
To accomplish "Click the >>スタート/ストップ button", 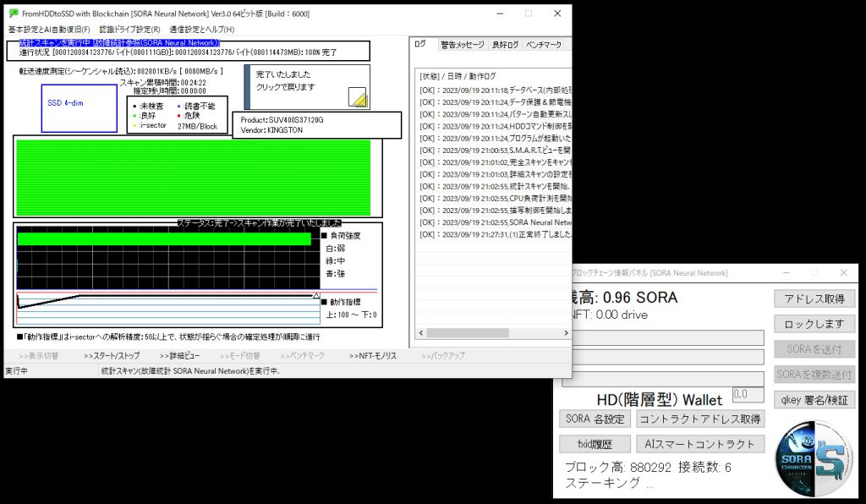I will pyautogui.click(x=112, y=356).
